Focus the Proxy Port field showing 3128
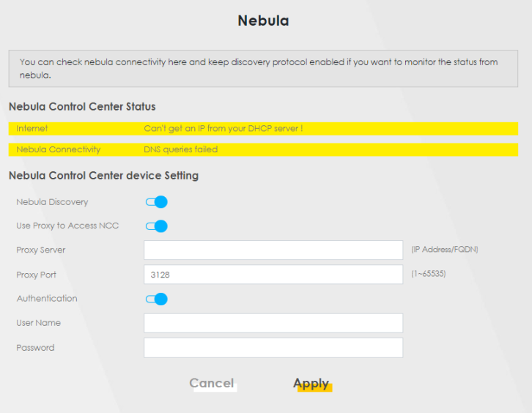 (273, 275)
